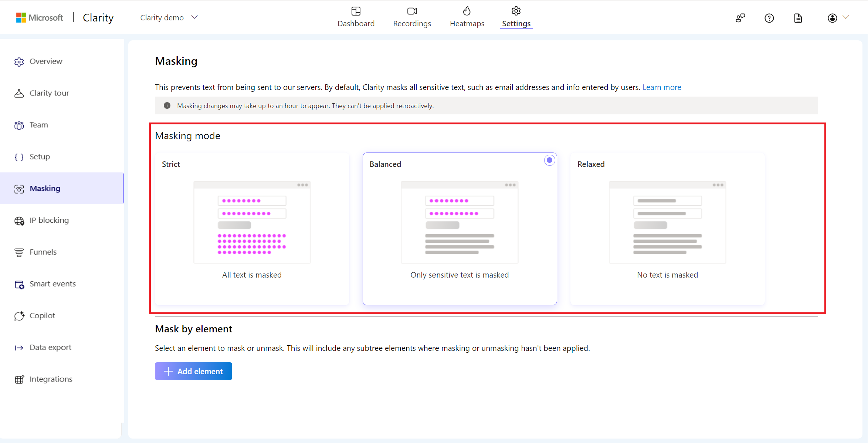Select Masking in the sidebar
868x443 pixels.
pyautogui.click(x=62, y=188)
